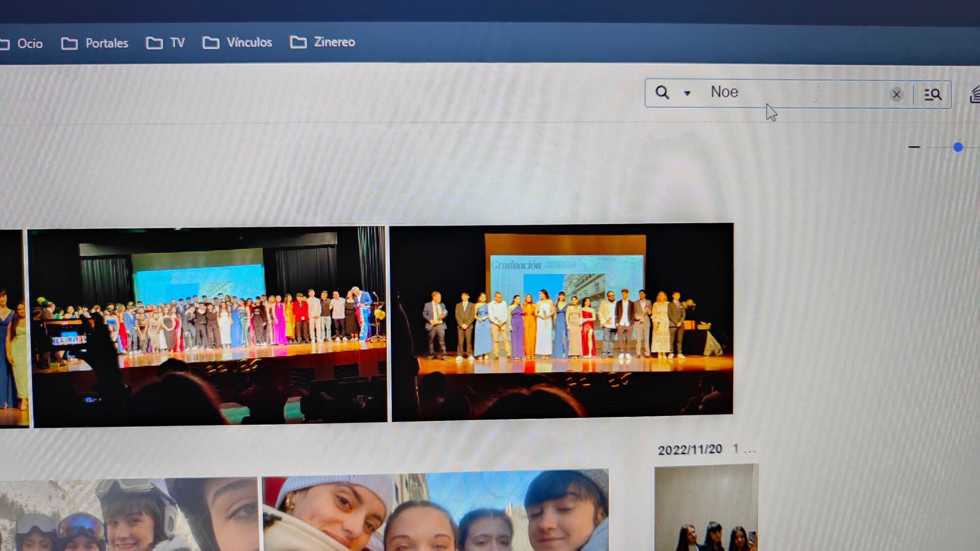Open the mirror selfie thumbnail under 2022/11/20
The image size is (980, 551).
point(706,508)
